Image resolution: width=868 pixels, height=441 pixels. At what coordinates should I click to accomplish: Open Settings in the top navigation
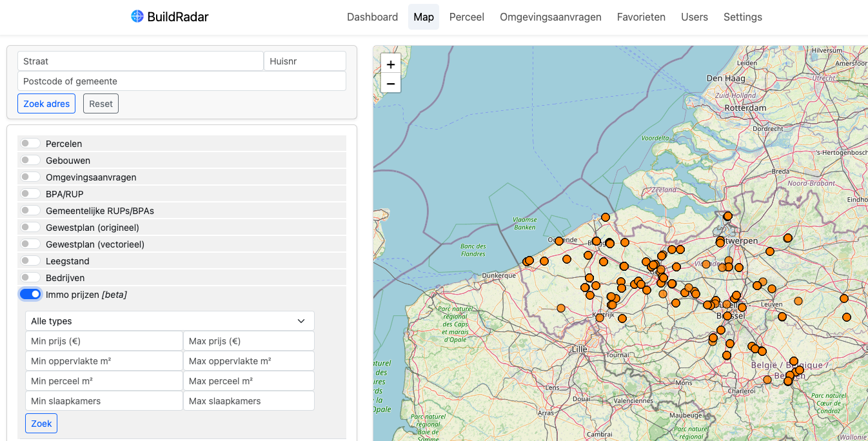click(742, 17)
